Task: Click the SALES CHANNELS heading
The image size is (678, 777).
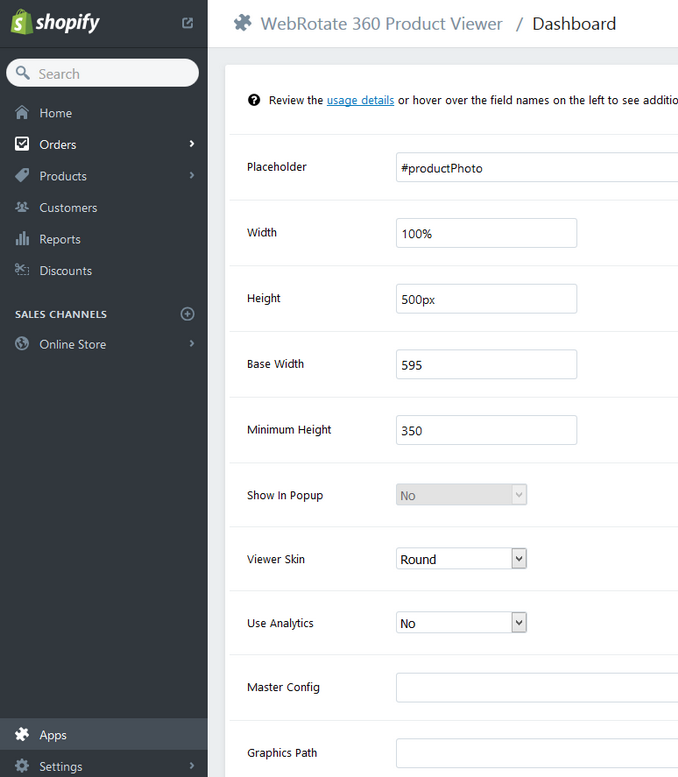Action: (61, 314)
